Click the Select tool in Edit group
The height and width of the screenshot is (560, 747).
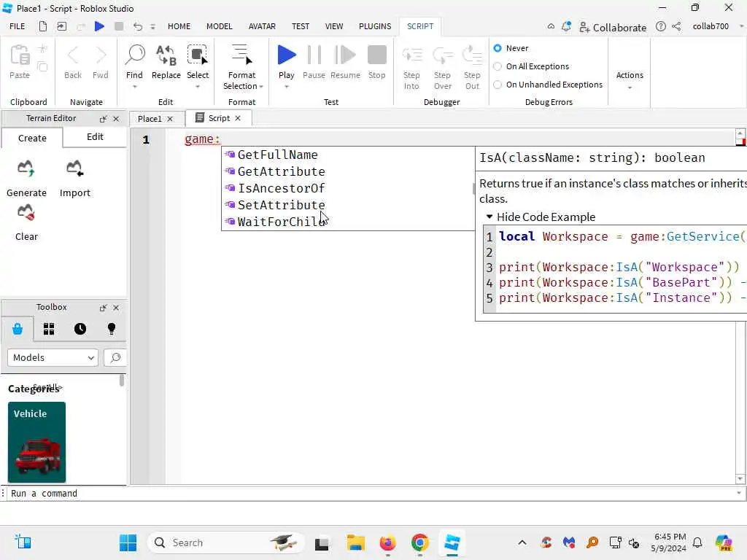tap(197, 55)
